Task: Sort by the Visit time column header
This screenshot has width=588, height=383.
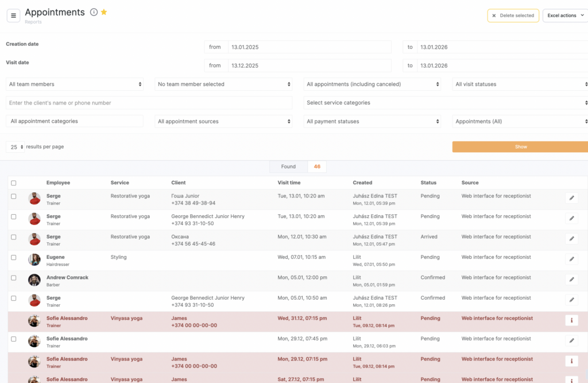Action: tap(289, 183)
